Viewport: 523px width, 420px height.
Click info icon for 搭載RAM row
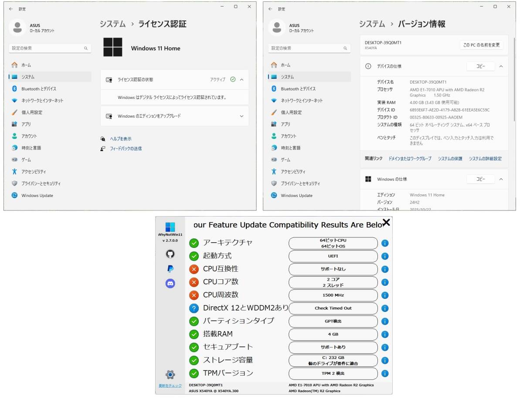tap(385, 335)
